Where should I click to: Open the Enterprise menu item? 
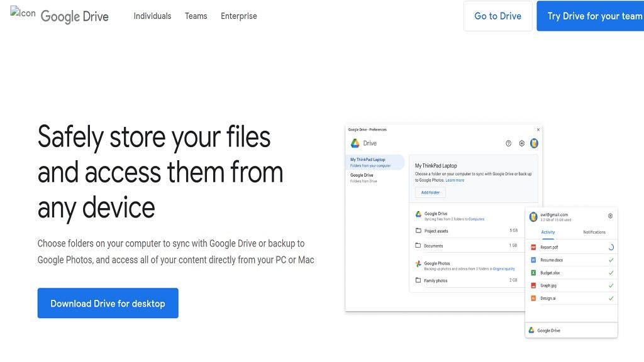pos(238,16)
